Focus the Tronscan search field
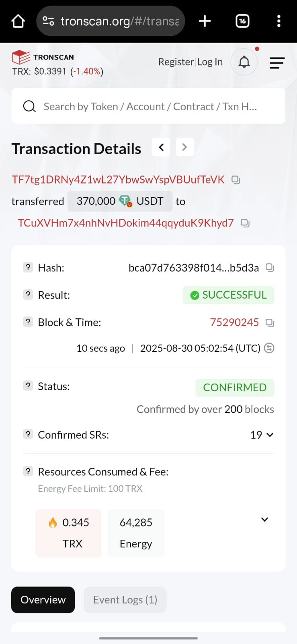Image resolution: width=297 pixels, height=644 pixels. pos(150,107)
